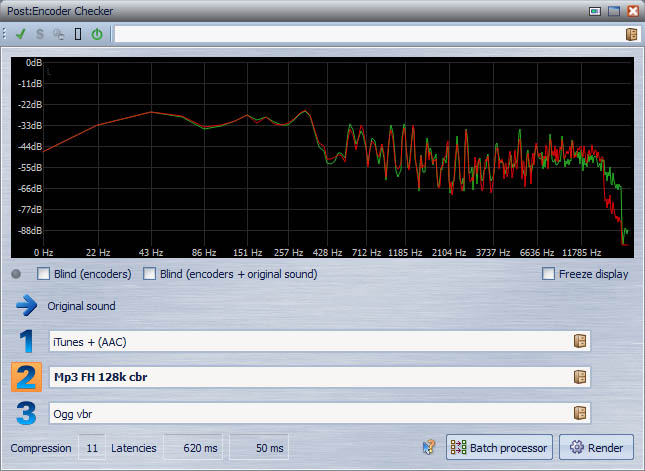Select Original sound blue arrow

(x=26, y=306)
